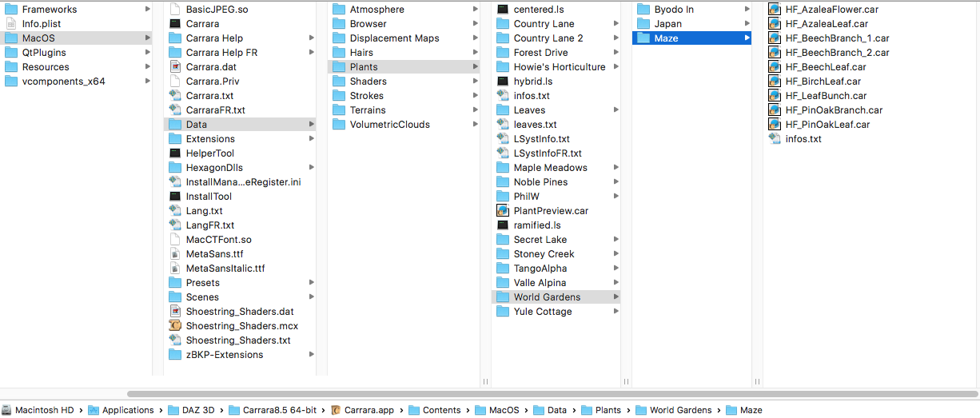Select the Scenes folder
Screen dimensions: 980x418
pyautogui.click(x=240, y=297)
